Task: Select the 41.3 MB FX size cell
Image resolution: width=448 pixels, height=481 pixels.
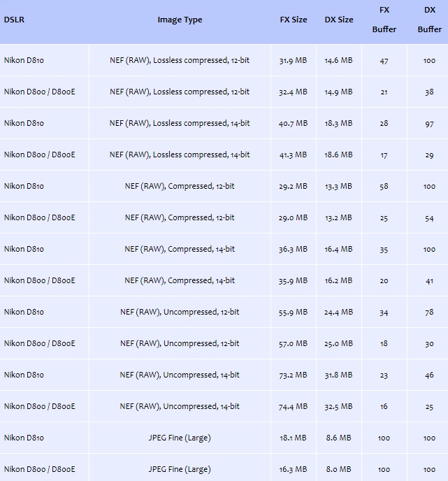Action: coord(293,155)
